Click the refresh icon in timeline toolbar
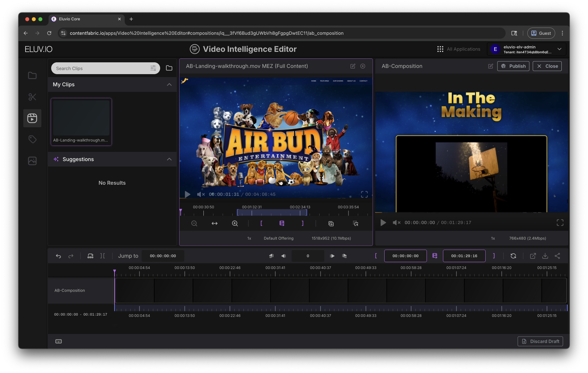Image resolution: width=588 pixels, height=373 pixels. coord(514,256)
